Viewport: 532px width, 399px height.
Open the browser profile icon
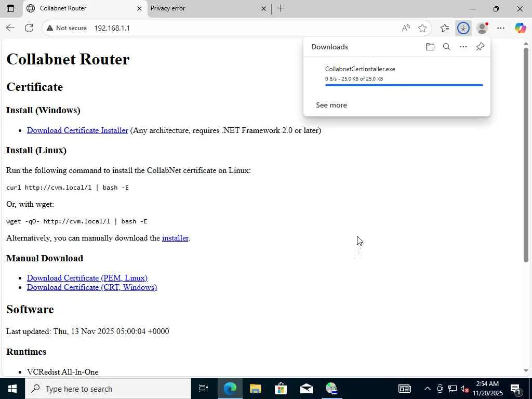point(482,28)
